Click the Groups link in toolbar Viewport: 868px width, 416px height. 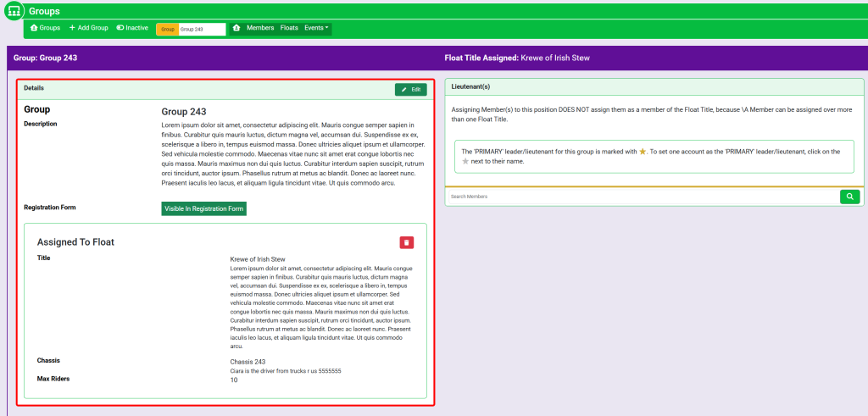tap(45, 28)
